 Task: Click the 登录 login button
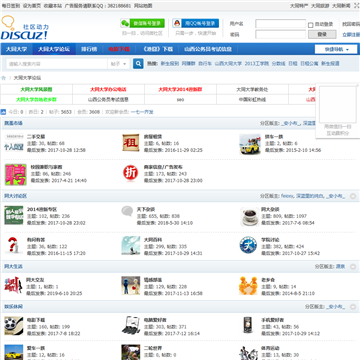pyautogui.click(x=322, y=34)
